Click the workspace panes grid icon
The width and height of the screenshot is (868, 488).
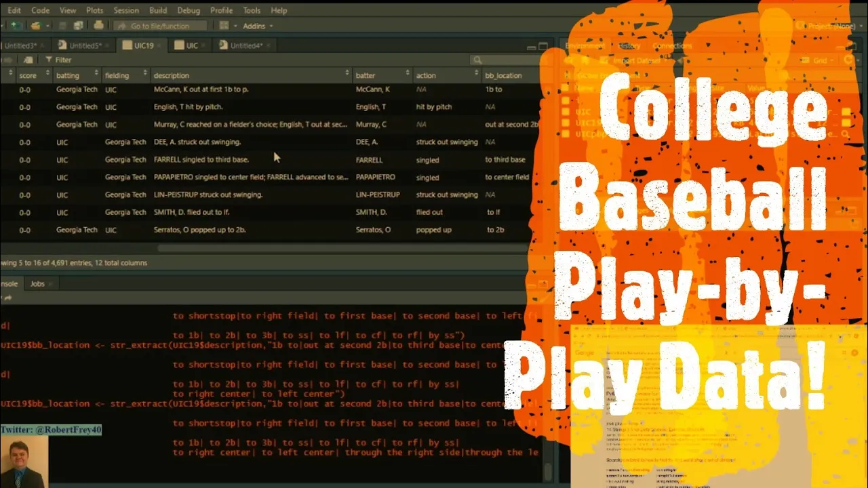[224, 26]
